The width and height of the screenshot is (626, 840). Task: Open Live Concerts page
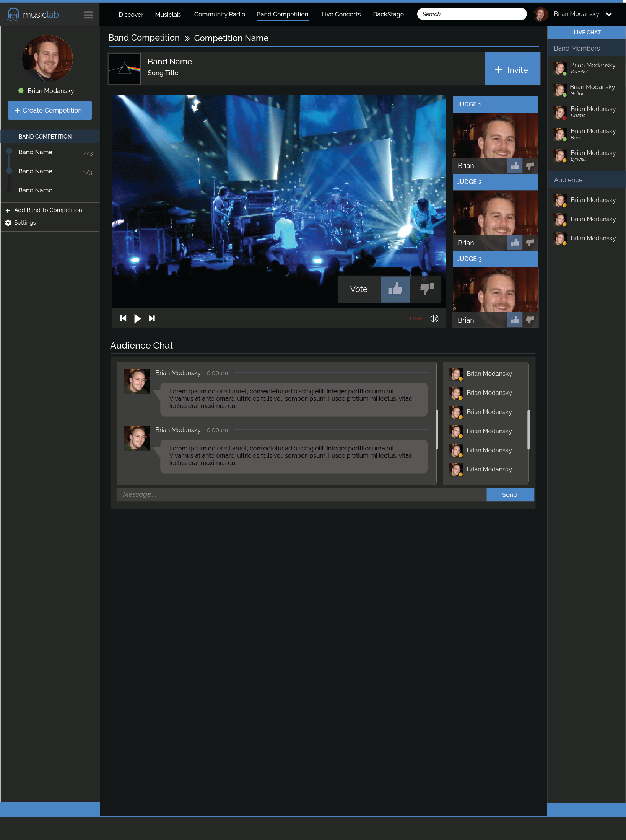click(341, 14)
